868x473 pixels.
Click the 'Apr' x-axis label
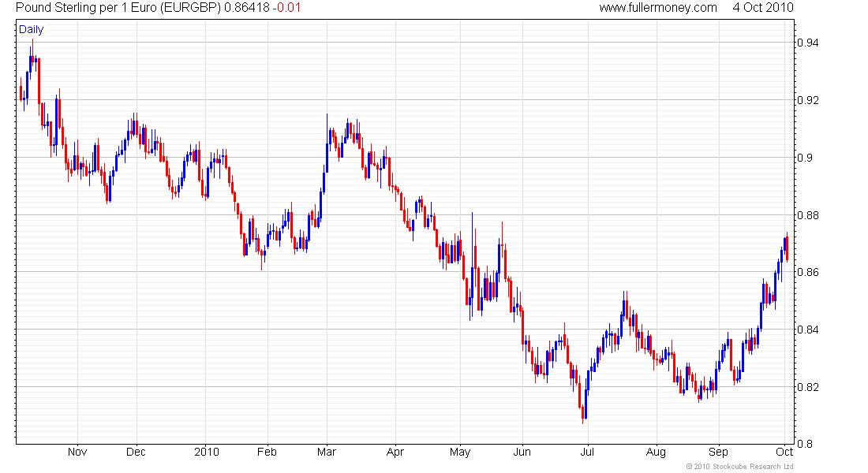click(x=395, y=452)
